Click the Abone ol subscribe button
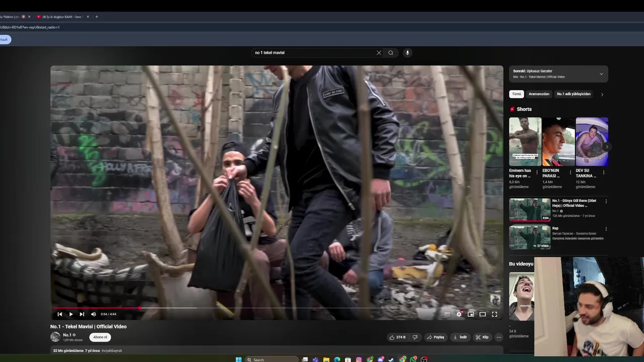 coord(100,337)
